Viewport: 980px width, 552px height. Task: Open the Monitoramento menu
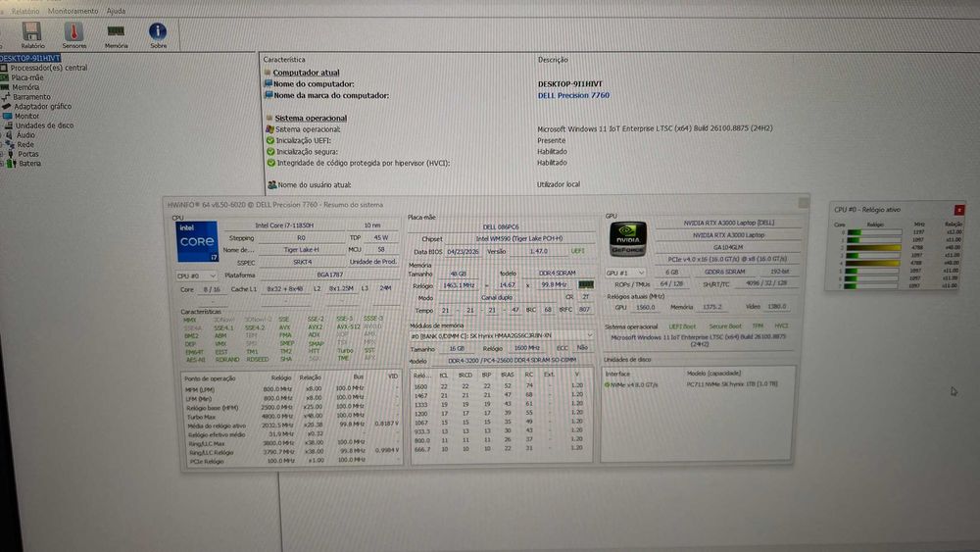point(73,11)
